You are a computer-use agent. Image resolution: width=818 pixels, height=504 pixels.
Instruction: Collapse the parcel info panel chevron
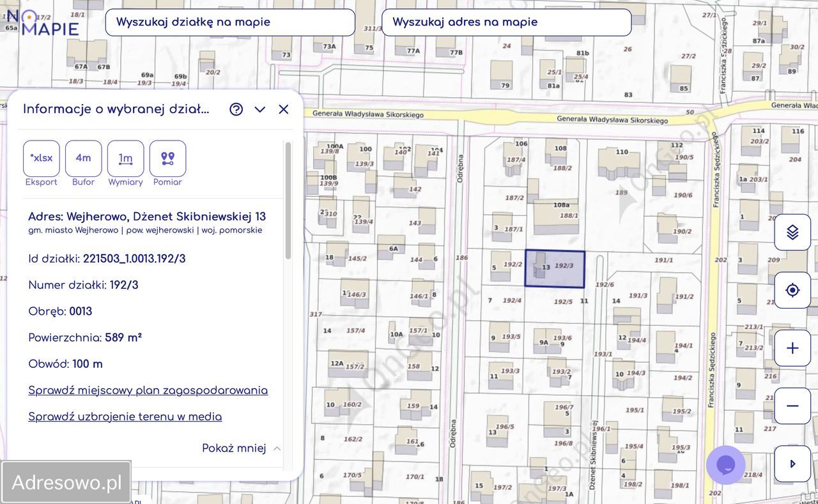click(259, 109)
